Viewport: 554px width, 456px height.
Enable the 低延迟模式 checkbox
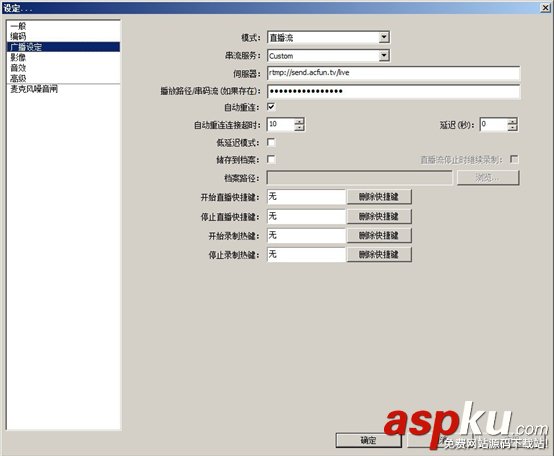[x=271, y=142]
